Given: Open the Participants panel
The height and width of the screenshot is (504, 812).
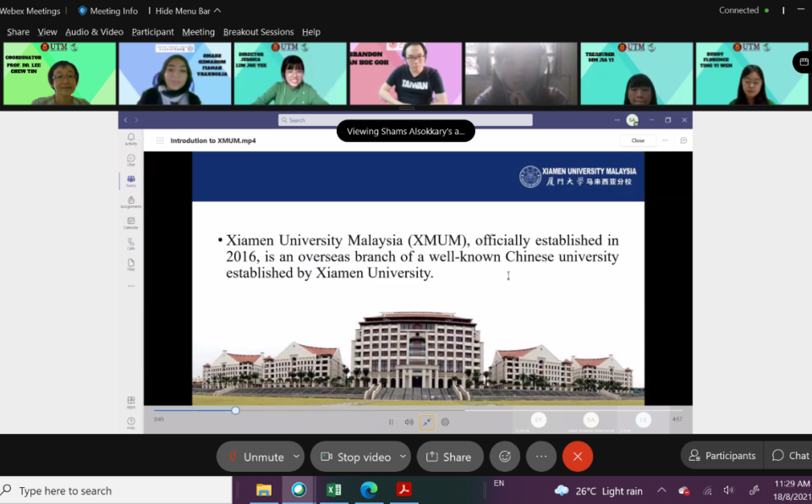Looking at the screenshot, I should pyautogui.click(x=721, y=456).
